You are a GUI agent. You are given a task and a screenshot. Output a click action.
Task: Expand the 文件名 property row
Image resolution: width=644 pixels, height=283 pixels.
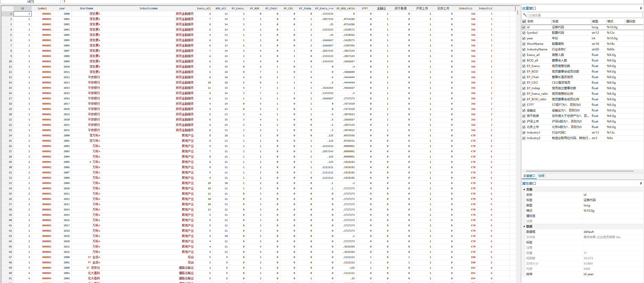[x=524, y=237]
